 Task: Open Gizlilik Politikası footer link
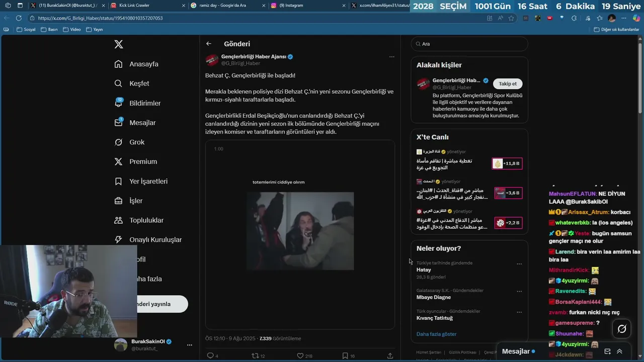(462, 352)
